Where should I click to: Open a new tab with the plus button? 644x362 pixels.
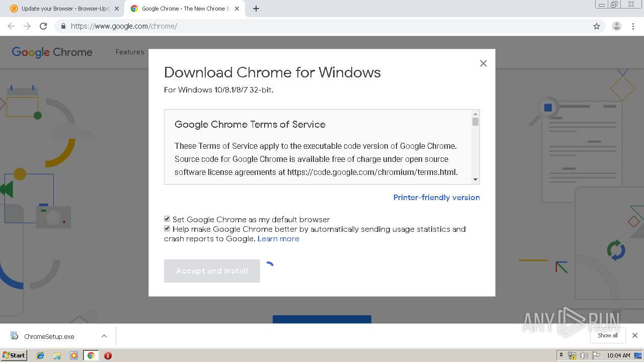pos(256,9)
